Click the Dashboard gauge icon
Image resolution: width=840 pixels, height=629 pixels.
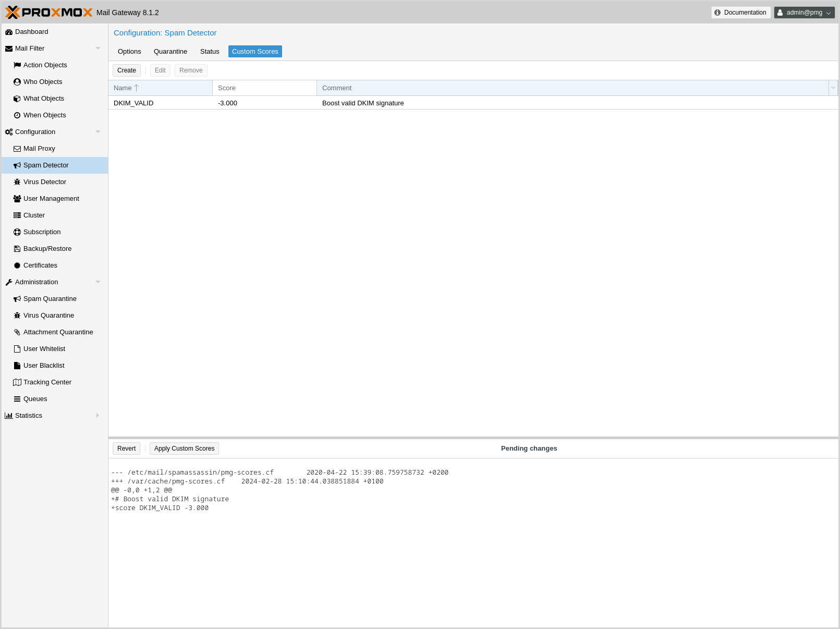click(x=9, y=32)
